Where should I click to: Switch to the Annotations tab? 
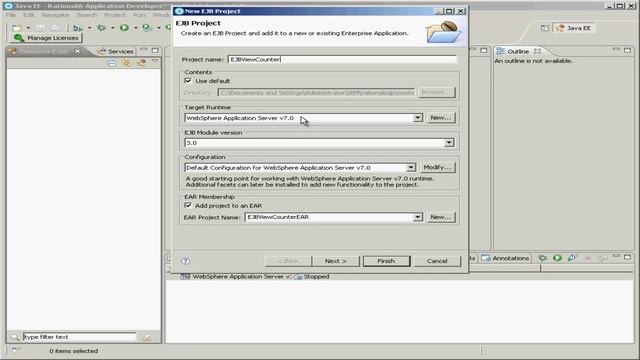506,258
